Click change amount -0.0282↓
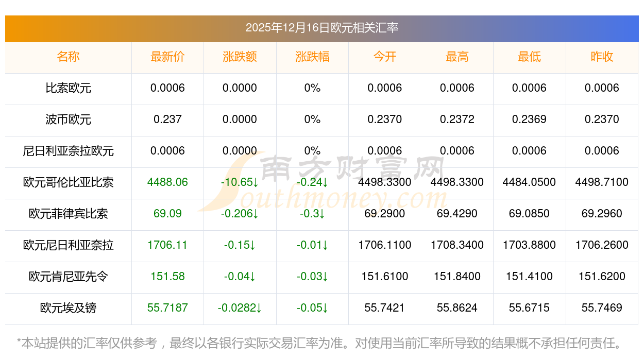Screen dimensions: 644x359 click(x=240, y=308)
